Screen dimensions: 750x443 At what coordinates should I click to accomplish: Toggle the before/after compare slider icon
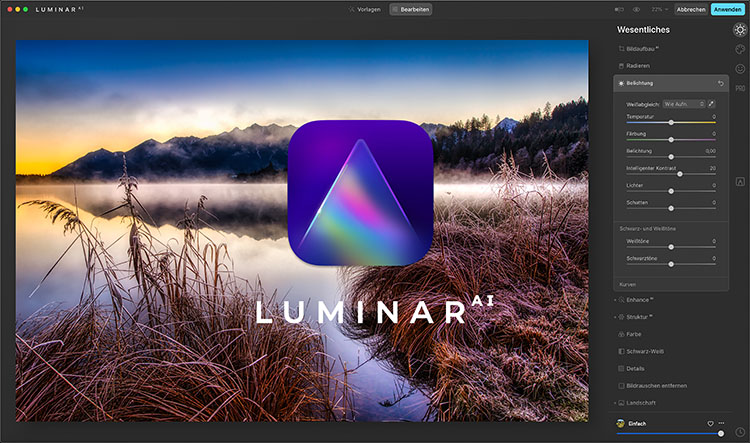pyautogui.click(x=619, y=10)
